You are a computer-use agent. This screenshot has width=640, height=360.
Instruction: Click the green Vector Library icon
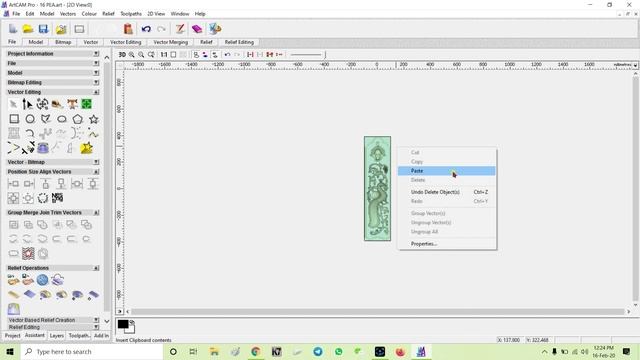(x=87, y=104)
